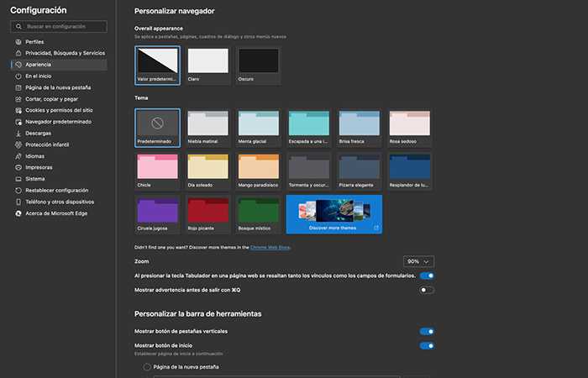This screenshot has width=588, height=378.
Task: Select the Página de la nueva pestaña radio button
Action: pyautogui.click(x=147, y=367)
